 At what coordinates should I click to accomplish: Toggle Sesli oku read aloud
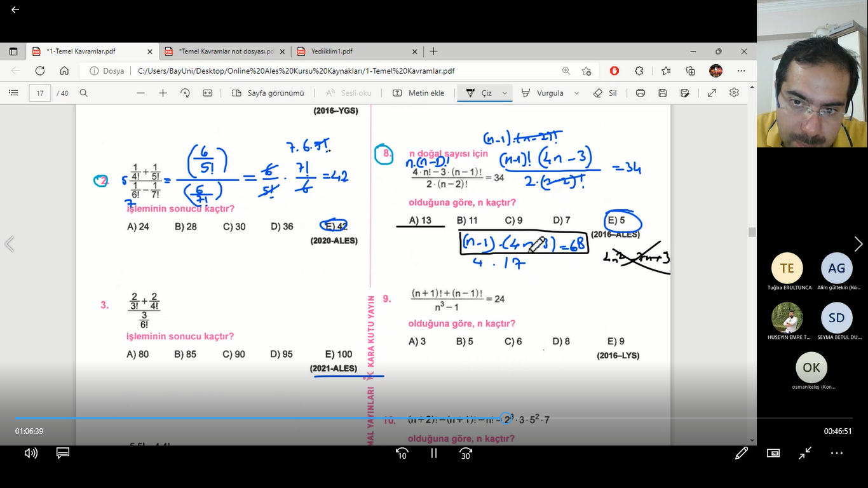coord(348,93)
